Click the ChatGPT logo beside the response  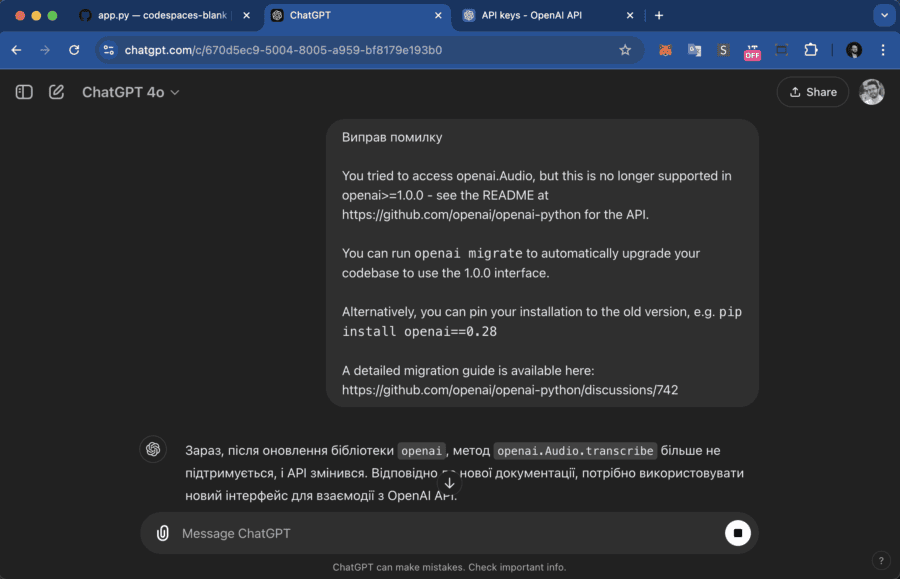point(153,449)
